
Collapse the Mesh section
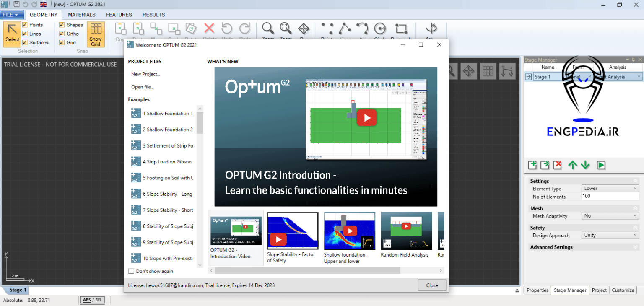click(x=636, y=208)
